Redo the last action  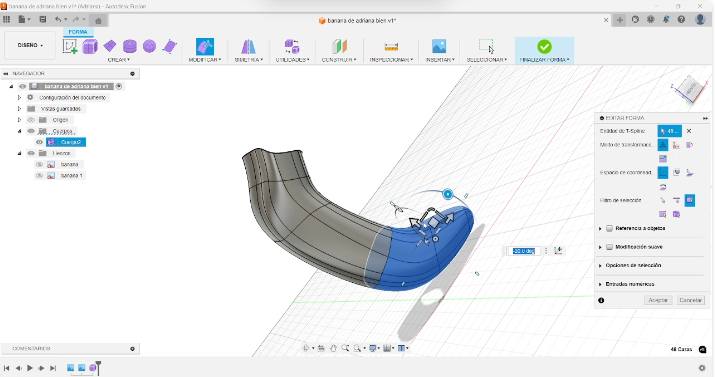click(76, 20)
